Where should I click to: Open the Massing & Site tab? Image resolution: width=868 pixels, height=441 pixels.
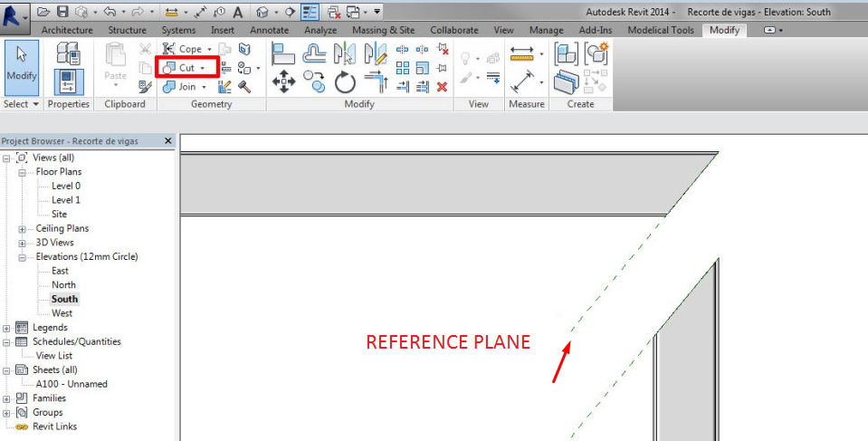(x=384, y=30)
